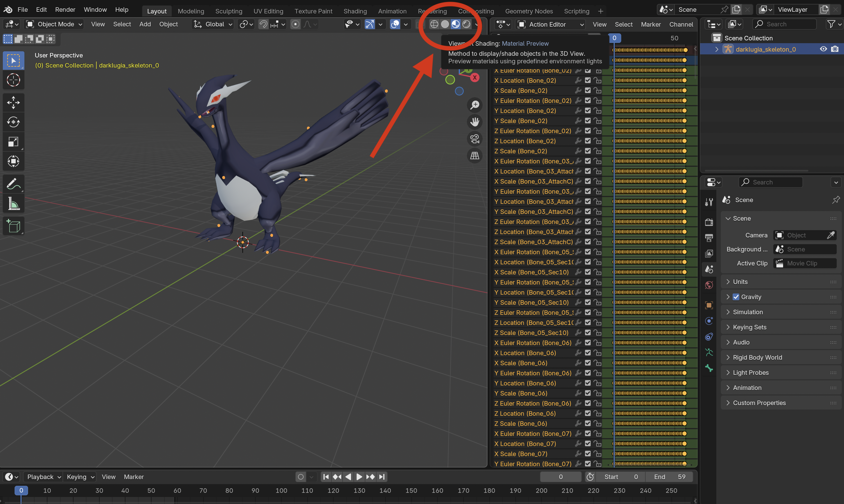Uncheck Z Euler Rotation (Bone_06) checkbox
The image size is (844, 504).
[588, 403]
